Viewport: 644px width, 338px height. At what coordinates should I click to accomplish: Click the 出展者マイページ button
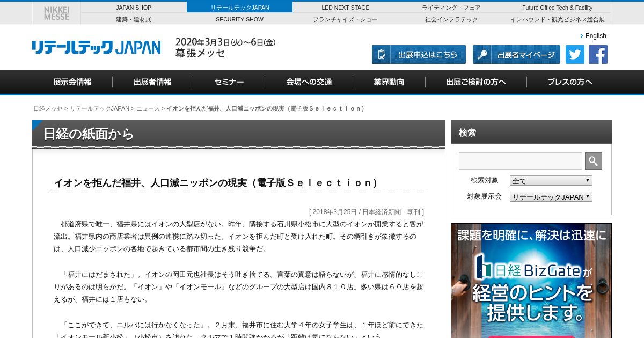pos(516,54)
